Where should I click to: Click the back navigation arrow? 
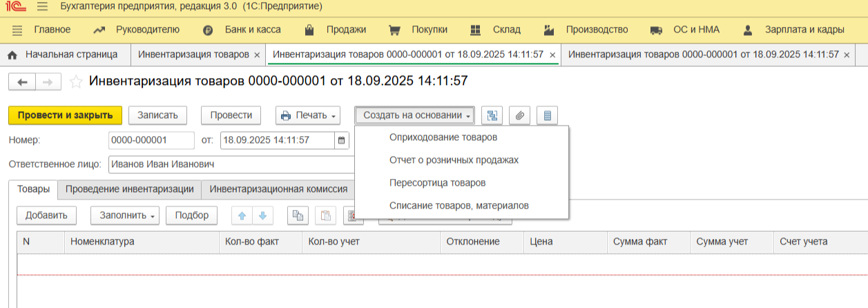tap(22, 82)
